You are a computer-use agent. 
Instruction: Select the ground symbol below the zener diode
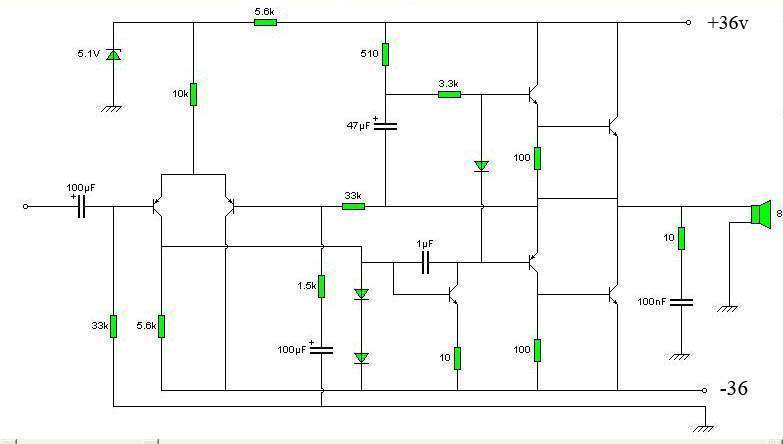pyautogui.click(x=113, y=107)
